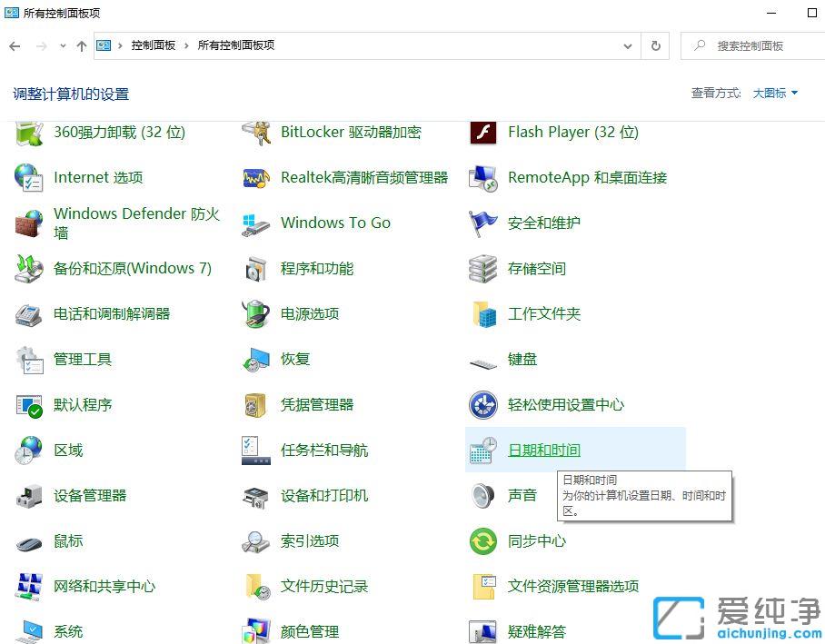The height and width of the screenshot is (644, 825).
Task: Click 轻松使用设置中心 icon
Action: pos(483,405)
